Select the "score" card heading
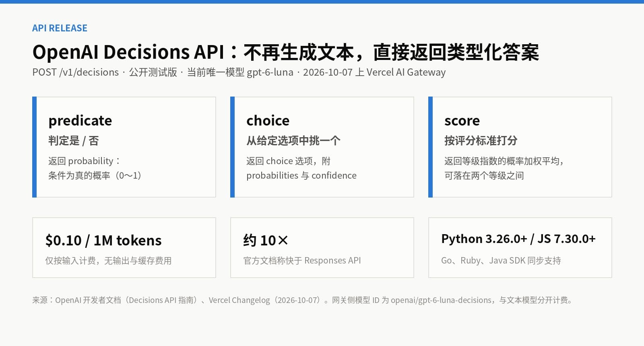644x346 pixels. (x=462, y=121)
